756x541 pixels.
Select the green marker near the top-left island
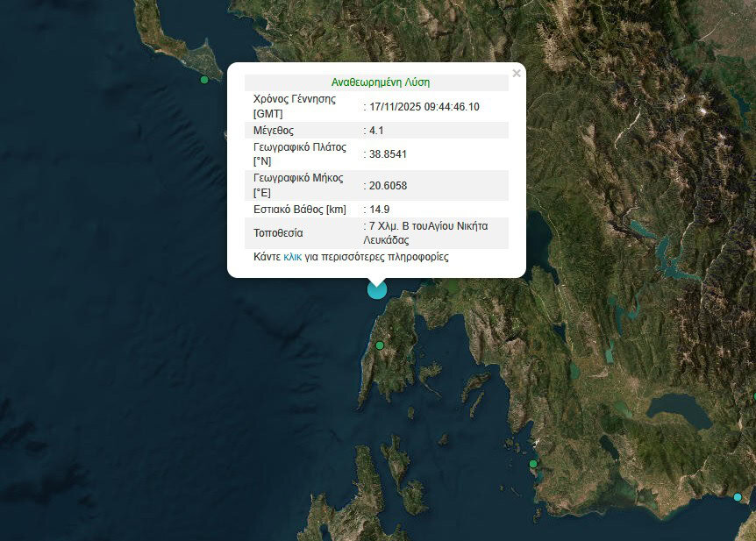[204, 80]
